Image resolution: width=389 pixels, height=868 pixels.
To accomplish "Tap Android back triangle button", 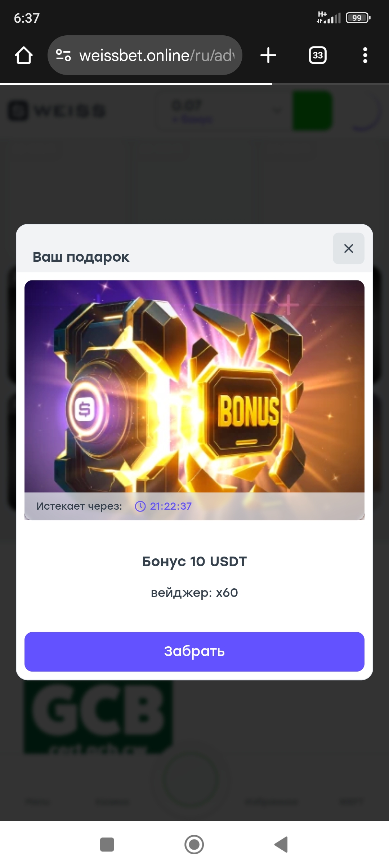I will click(281, 844).
